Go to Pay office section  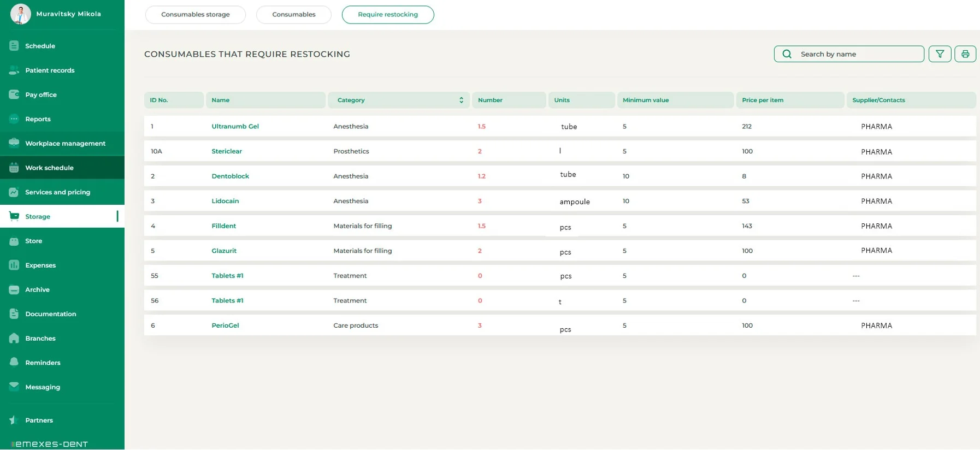pos(41,94)
